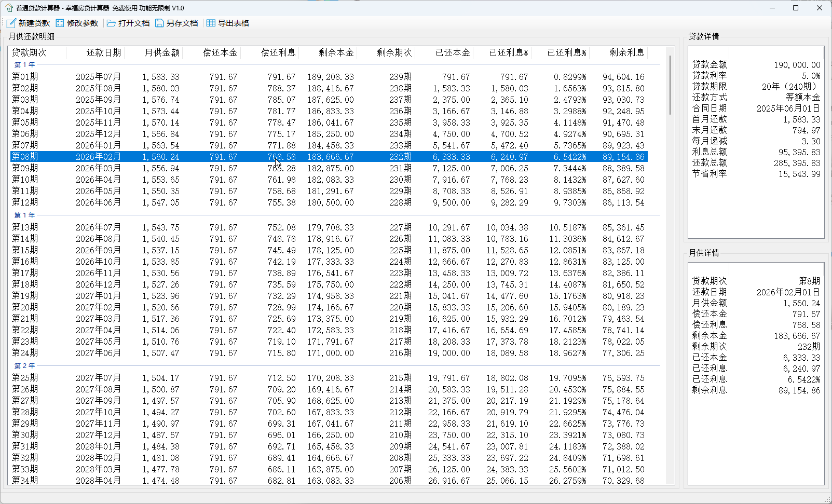Select the 第25期 row
The image size is (832, 504).
tap(328, 377)
